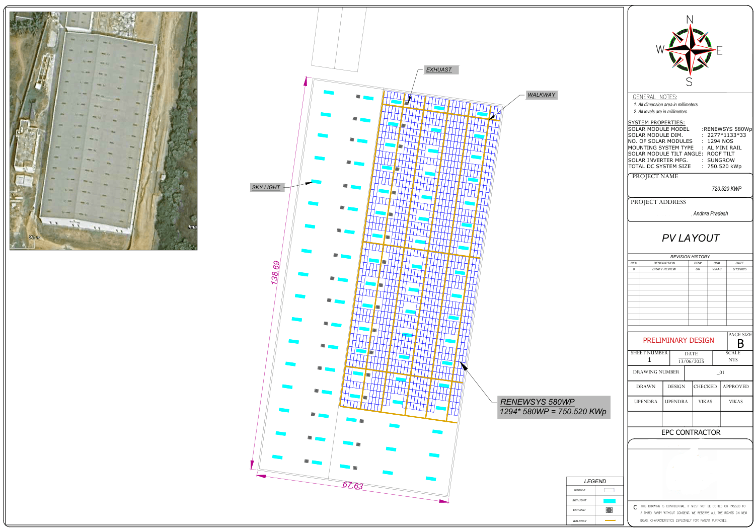Select the white MODULE symbol in the legend
The height and width of the screenshot is (532, 756).
609,490
